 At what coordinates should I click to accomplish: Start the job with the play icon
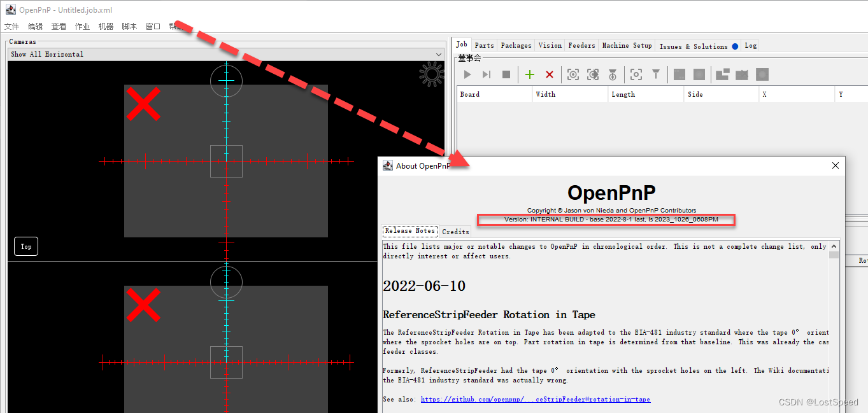(x=467, y=74)
